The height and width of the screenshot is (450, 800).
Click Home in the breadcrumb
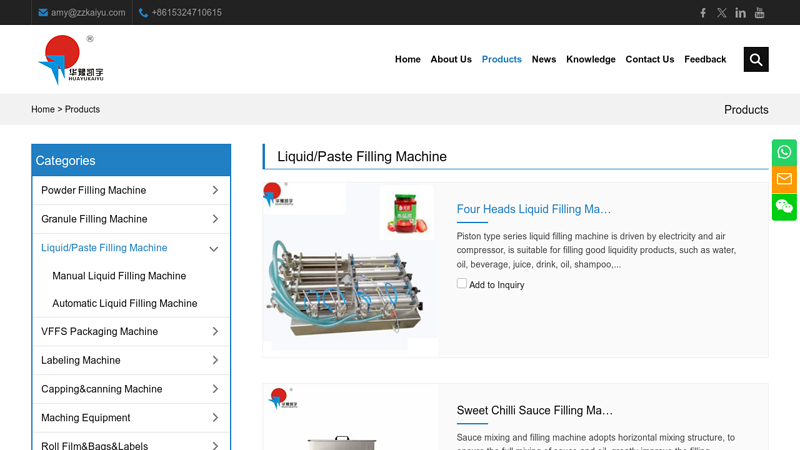point(43,109)
